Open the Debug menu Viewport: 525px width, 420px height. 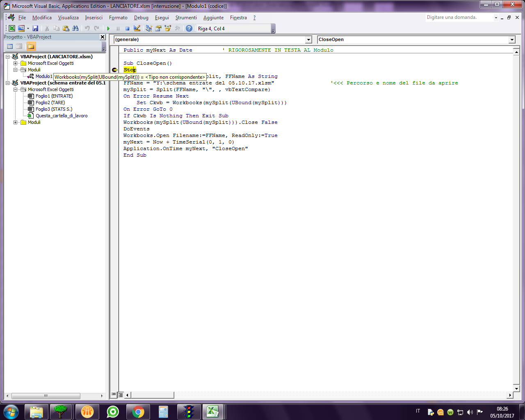(141, 18)
